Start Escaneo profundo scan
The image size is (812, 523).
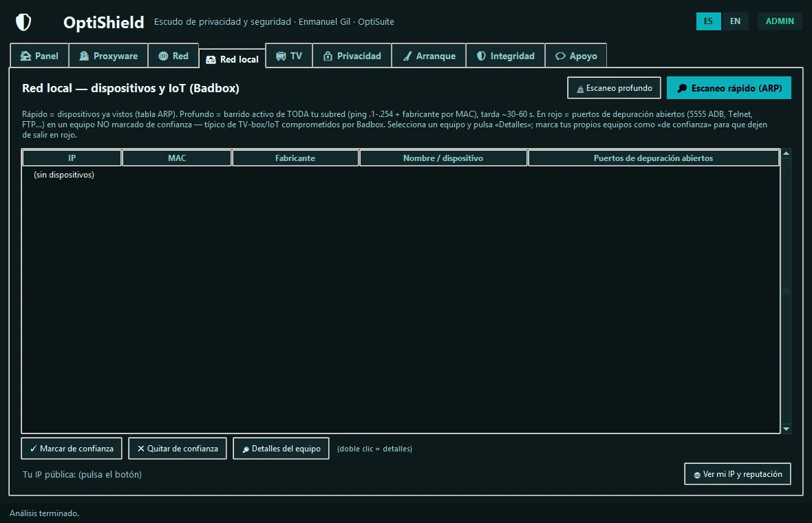coord(615,88)
